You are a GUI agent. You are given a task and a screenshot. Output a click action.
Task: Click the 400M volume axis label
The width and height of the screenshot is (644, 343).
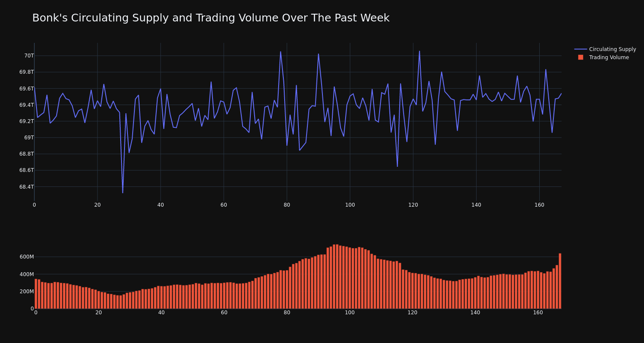pos(27,274)
